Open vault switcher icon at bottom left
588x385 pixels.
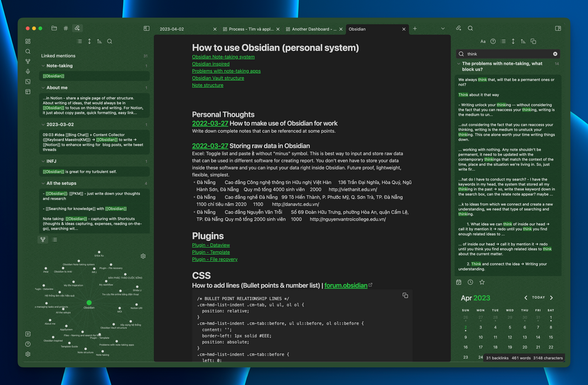coord(27,334)
